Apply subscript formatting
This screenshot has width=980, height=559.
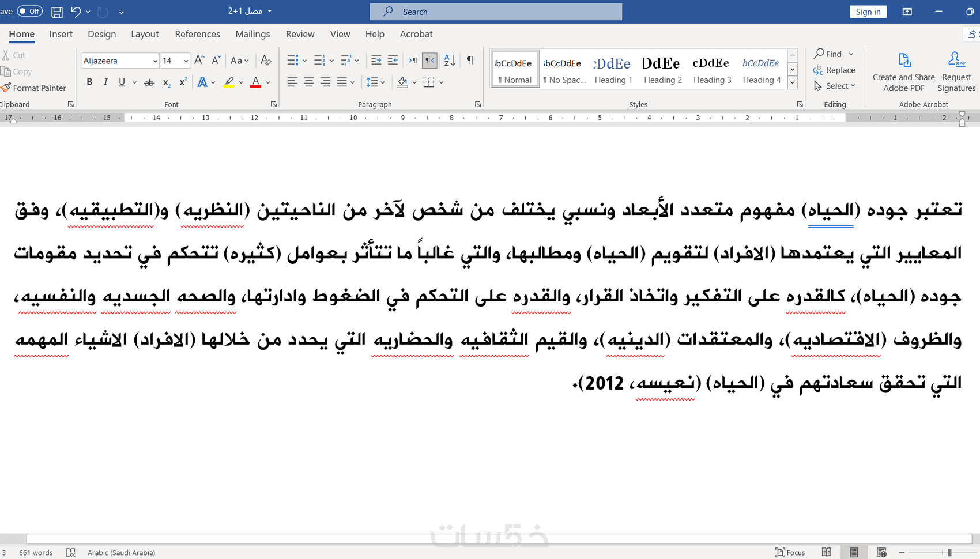point(166,82)
